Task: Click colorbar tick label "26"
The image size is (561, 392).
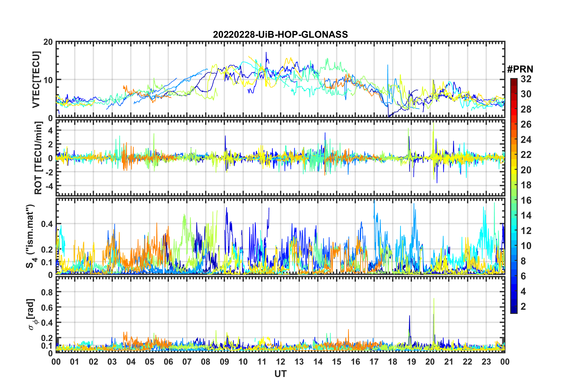Action: coord(526,124)
